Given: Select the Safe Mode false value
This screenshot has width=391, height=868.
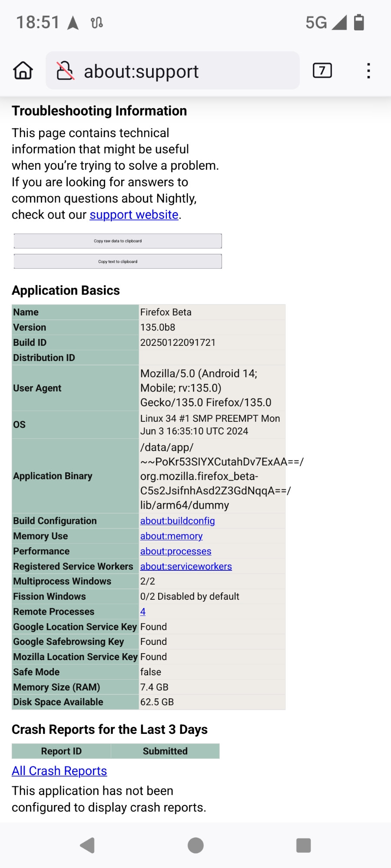Looking at the screenshot, I should [150, 672].
